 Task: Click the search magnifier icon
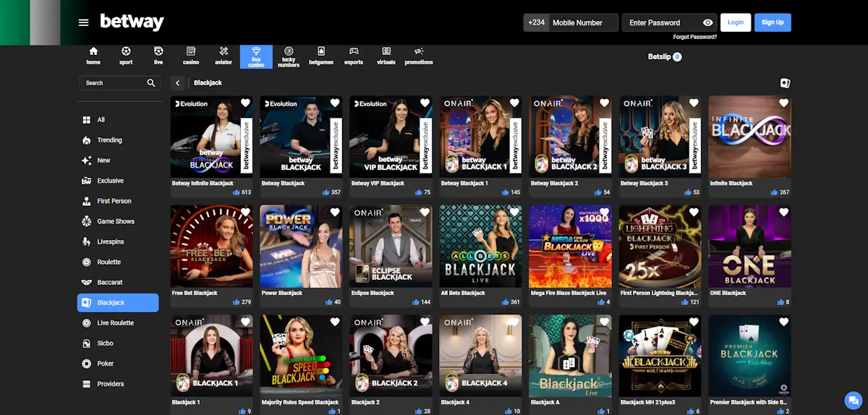pyautogui.click(x=151, y=83)
